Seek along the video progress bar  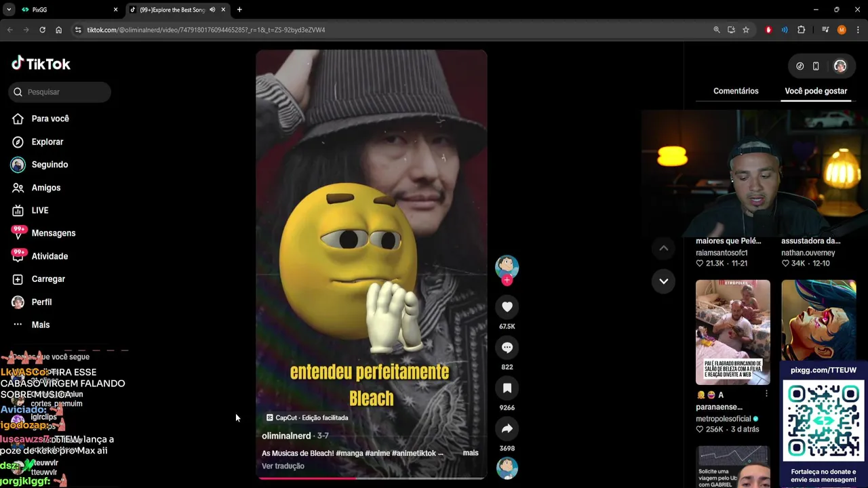tap(372, 479)
